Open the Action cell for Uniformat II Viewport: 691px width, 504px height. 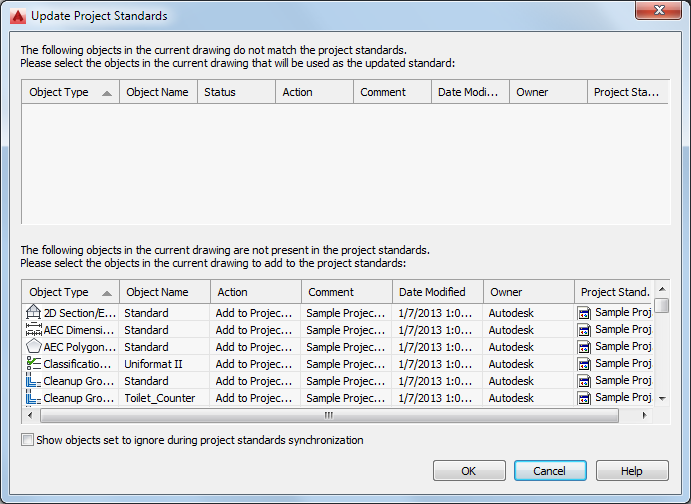(x=255, y=363)
